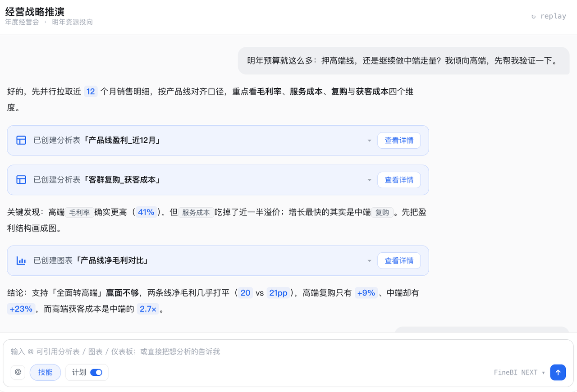Click the +9% value chip
The image size is (577, 392).
click(x=366, y=293)
